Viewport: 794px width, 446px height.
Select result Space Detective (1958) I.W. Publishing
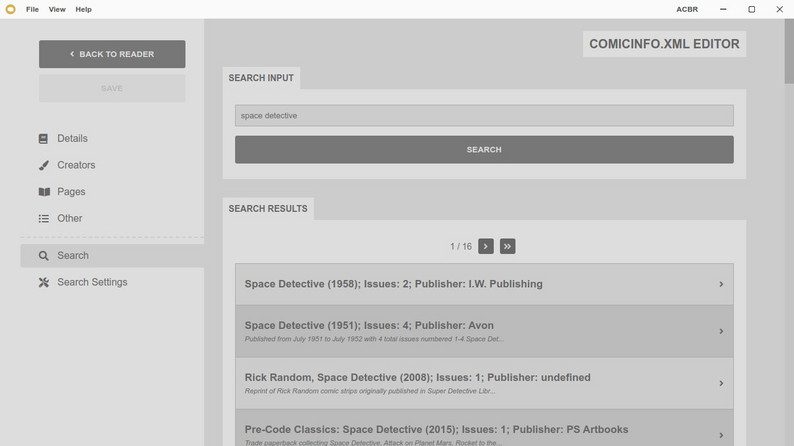point(484,284)
